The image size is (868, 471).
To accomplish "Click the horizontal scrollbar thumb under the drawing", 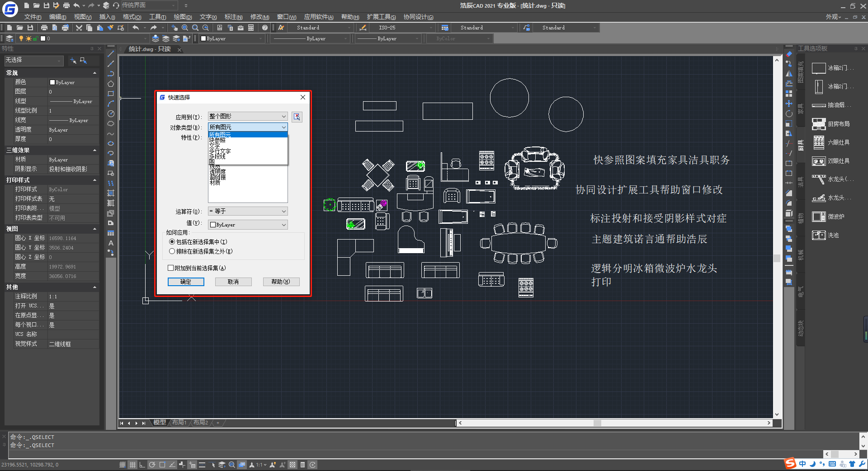I will 597,423.
